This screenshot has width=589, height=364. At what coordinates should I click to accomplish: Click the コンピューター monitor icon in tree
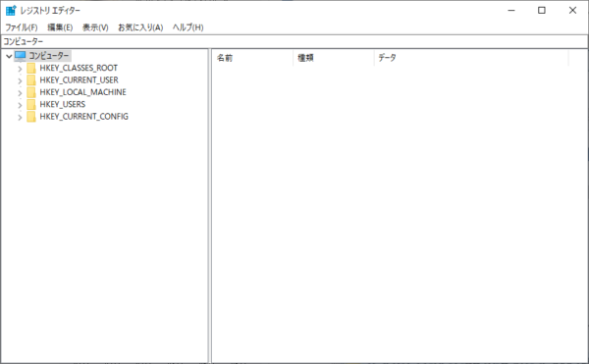coord(21,56)
